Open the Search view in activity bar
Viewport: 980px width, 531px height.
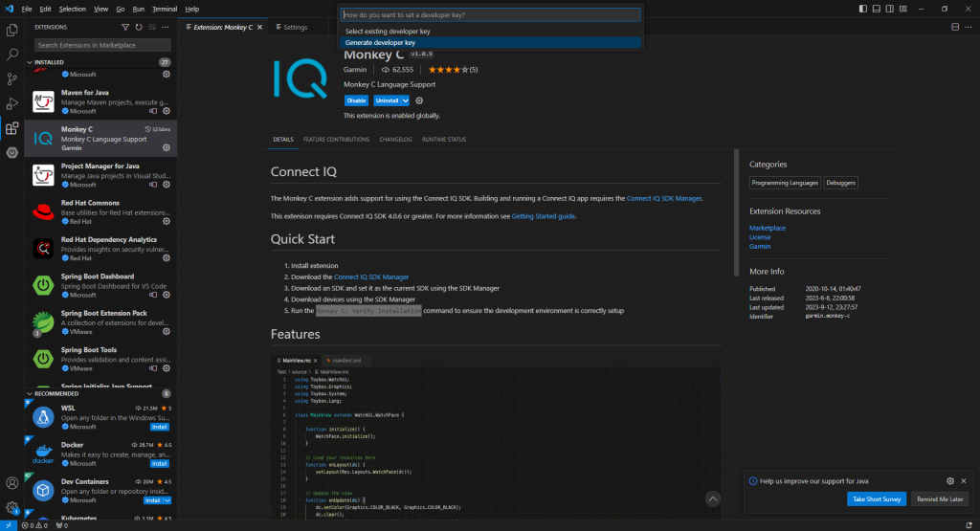(11, 55)
